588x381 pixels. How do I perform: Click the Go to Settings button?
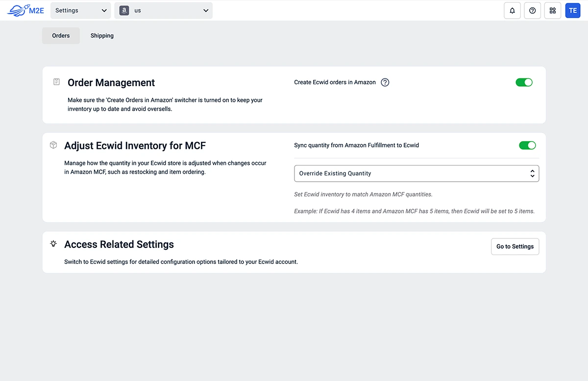[515, 246]
